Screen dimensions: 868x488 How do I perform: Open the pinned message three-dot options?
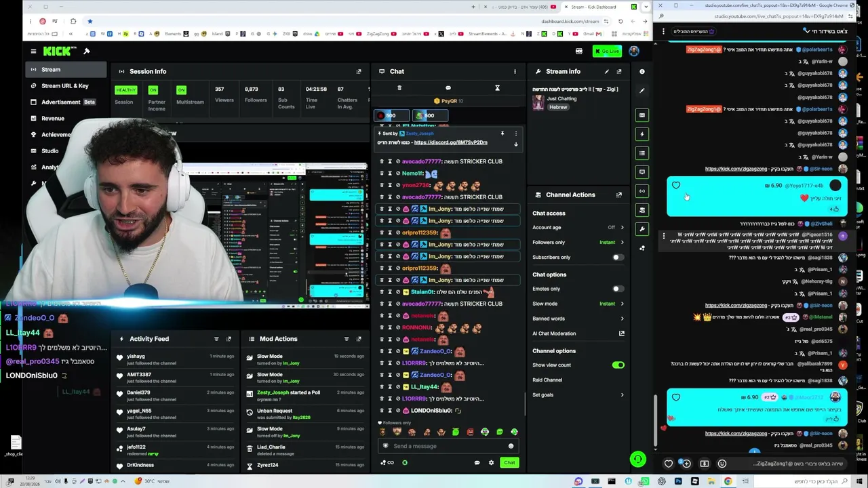[x=515, y=134]
